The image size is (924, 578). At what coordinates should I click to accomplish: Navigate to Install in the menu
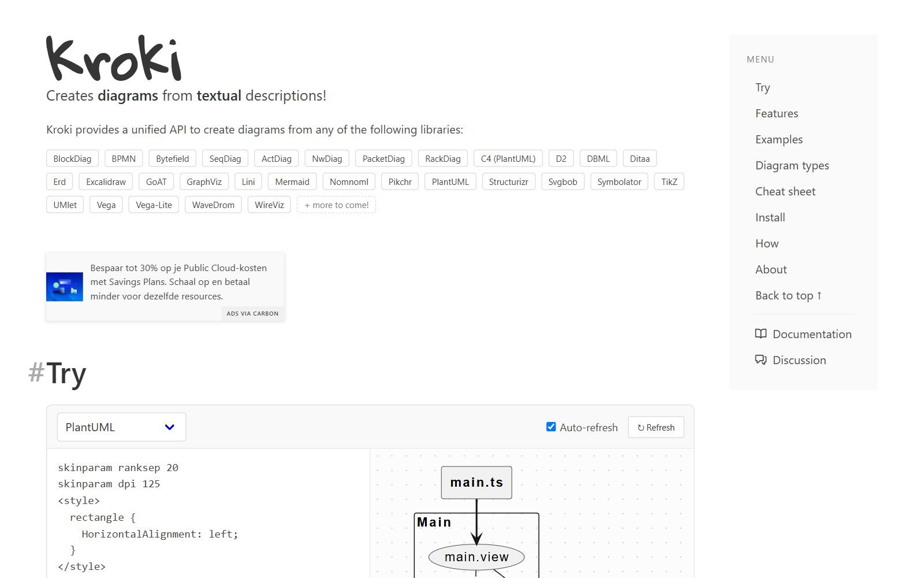[770, 217]
